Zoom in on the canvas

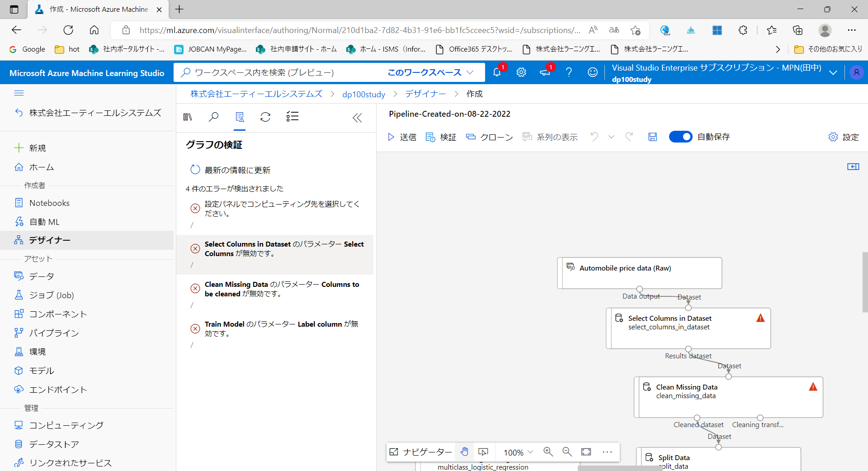pos(548,452)
